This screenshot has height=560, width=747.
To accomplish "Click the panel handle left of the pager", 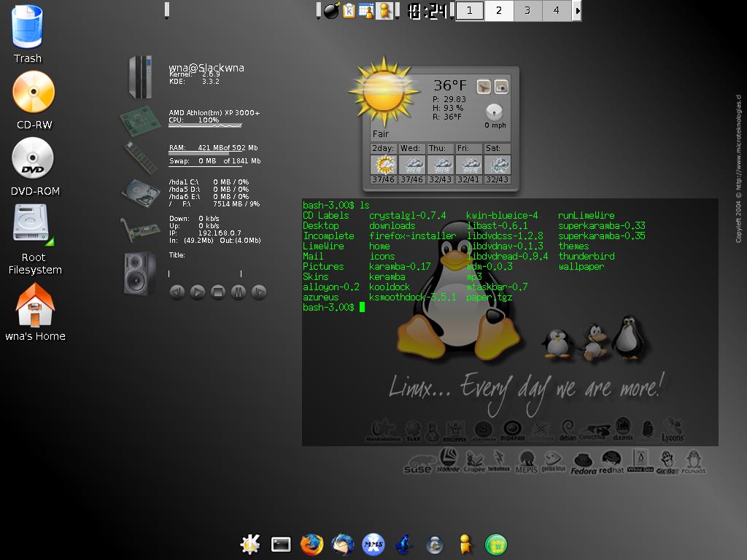I will click(452, 10).
